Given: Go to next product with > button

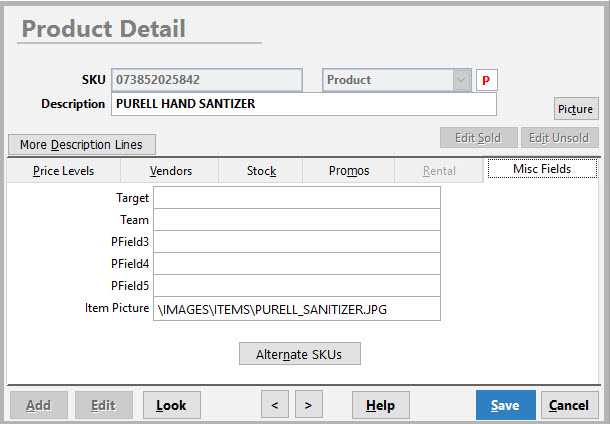Looking at the screenshot, I should pyautogui.click(x=309, y=405).
